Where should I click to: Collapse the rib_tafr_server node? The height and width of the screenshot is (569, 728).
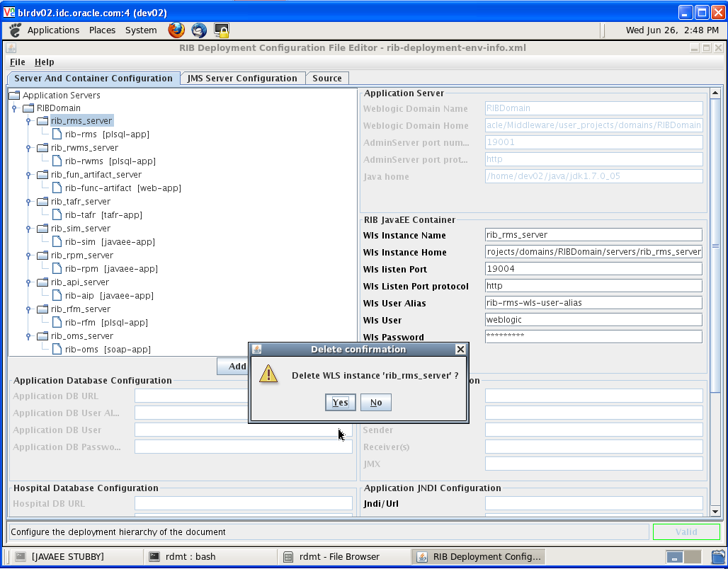[x=28, y=202]
